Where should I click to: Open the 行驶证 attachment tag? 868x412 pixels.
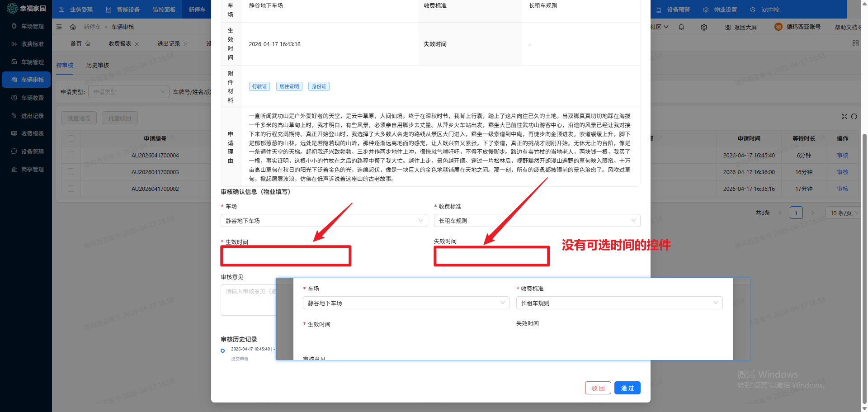[x=259, y=86]
